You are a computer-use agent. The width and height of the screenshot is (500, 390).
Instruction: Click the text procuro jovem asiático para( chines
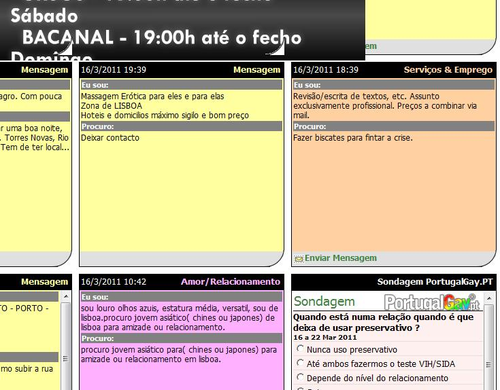[x=146, y=350]
